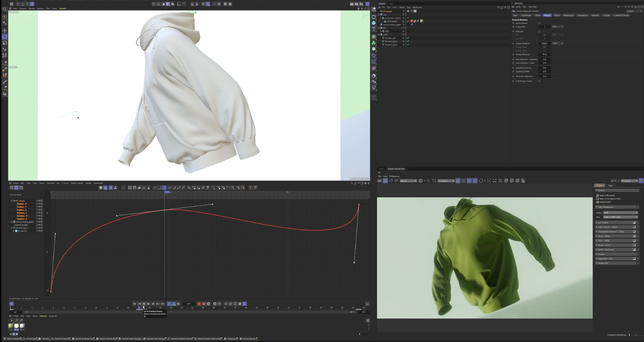Click the back arrow in Attributes manager
Screen dimensions: 644x342
pos(618,7)
